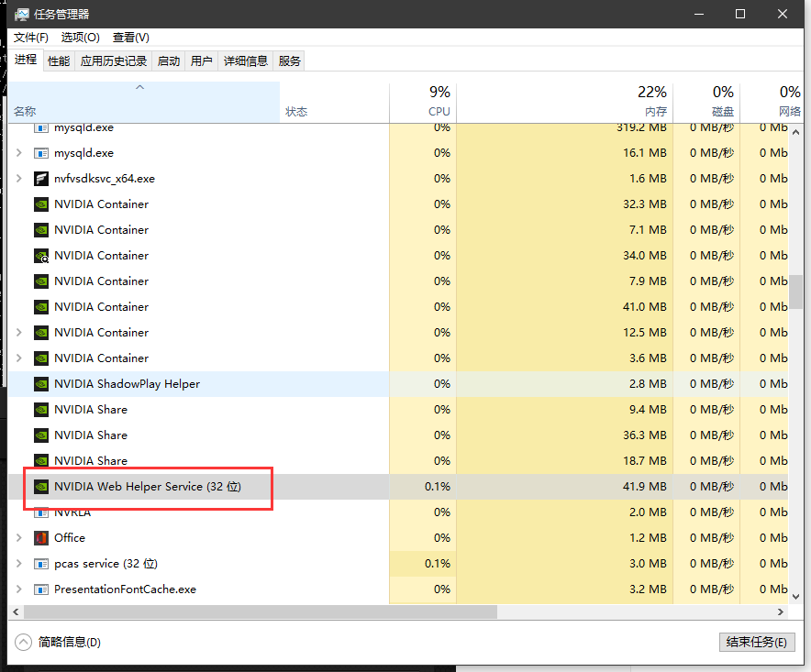The height and width of the screenshot is (672, 811).
Task: Select the NVIDIA Web Helper Service (32 位) name
Action: click(x=148, y=487)
